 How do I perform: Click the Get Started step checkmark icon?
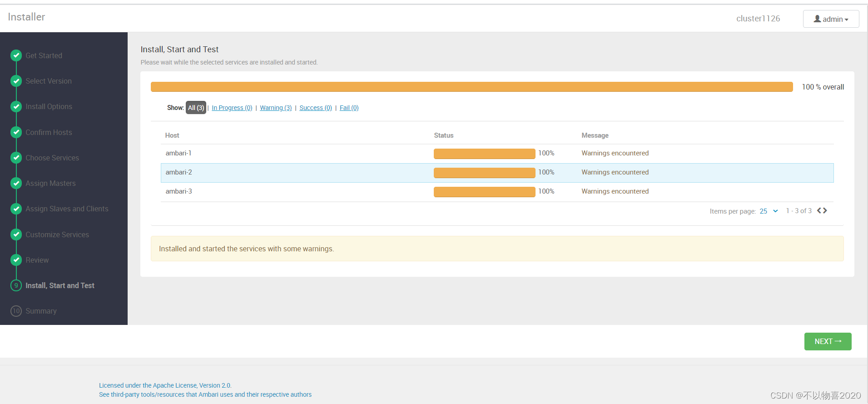coord(16,55)
